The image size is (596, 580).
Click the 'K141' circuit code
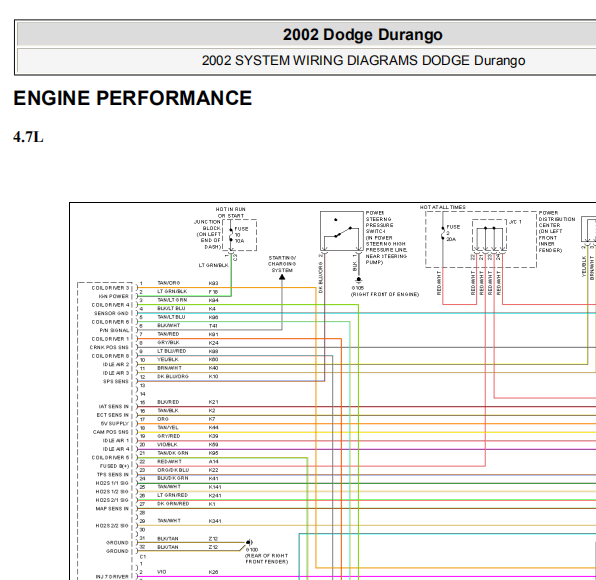(215, 487)
